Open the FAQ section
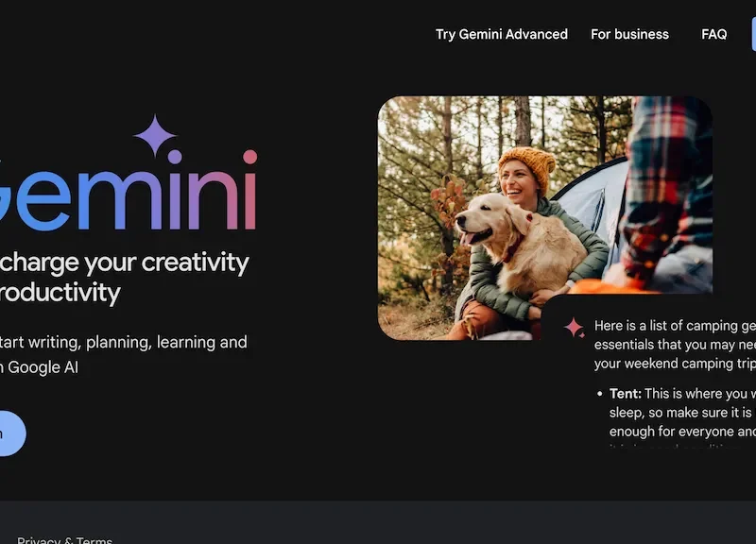Viewport: 756px width, 544px height. [x=713, y=34]
